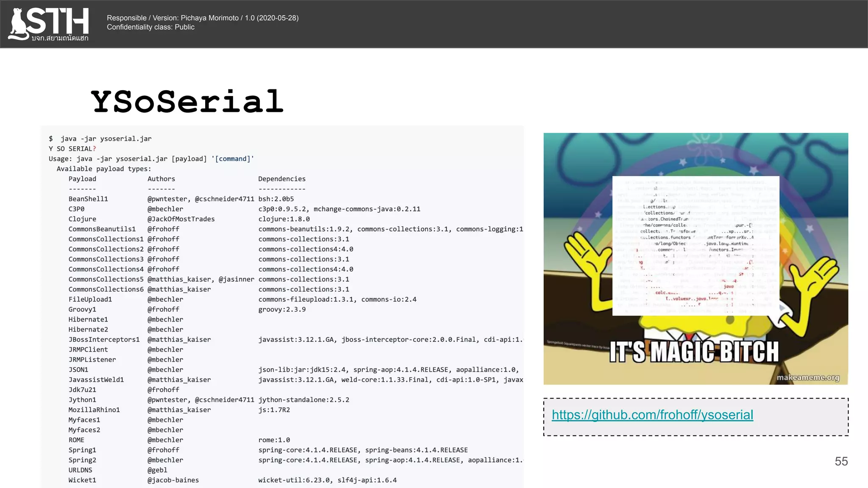The height and width of the screenshot is (488, 868).
Task: Click the Groovy1 payload name
Action: (x=82, y=309)
